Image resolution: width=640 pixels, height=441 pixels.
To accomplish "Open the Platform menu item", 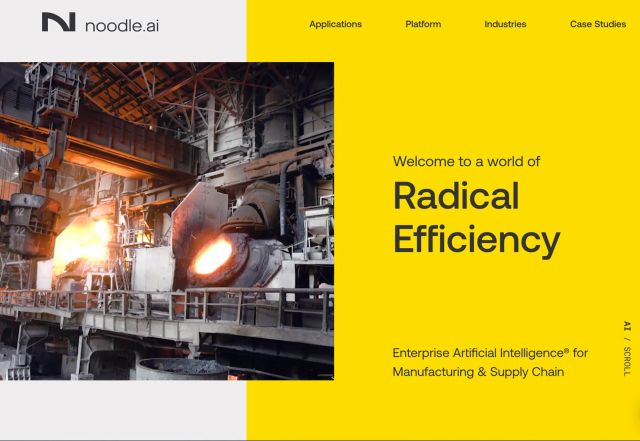I will [x=423, y=24].
